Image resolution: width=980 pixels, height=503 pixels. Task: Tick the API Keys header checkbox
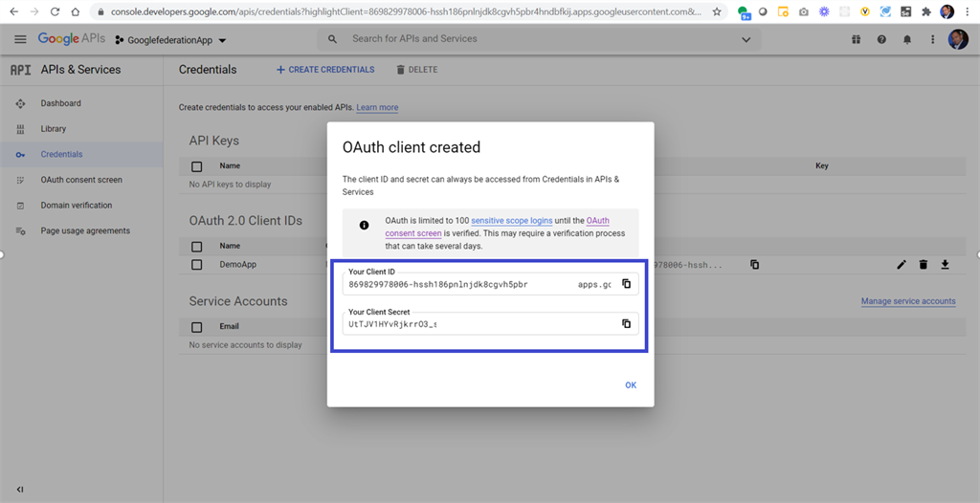[x=197, y=166]
